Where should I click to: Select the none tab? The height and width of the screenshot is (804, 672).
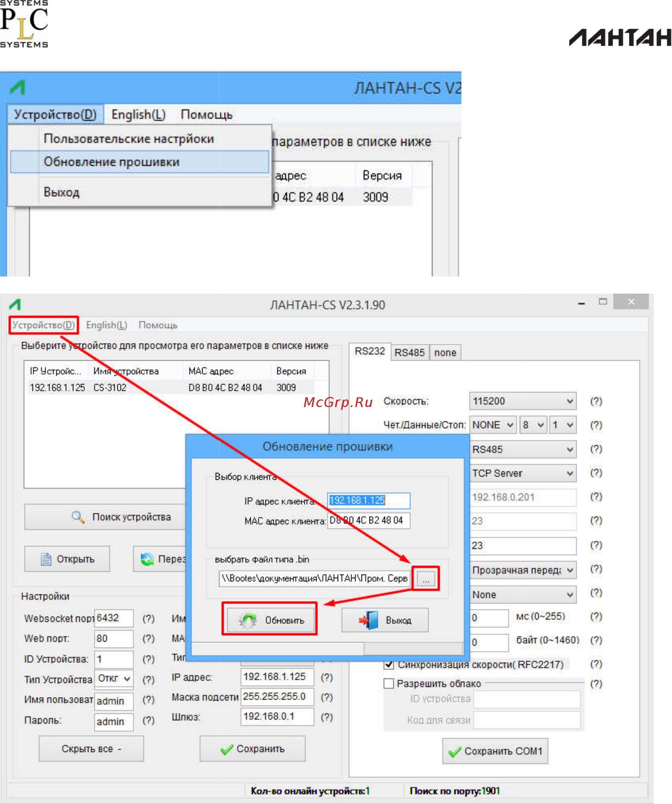[x=445, y=353]
